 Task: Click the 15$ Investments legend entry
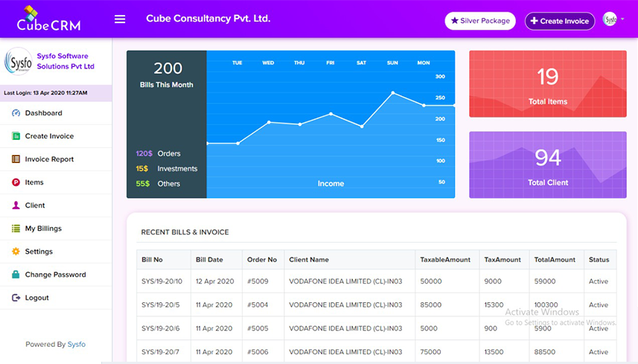(167, 168)
